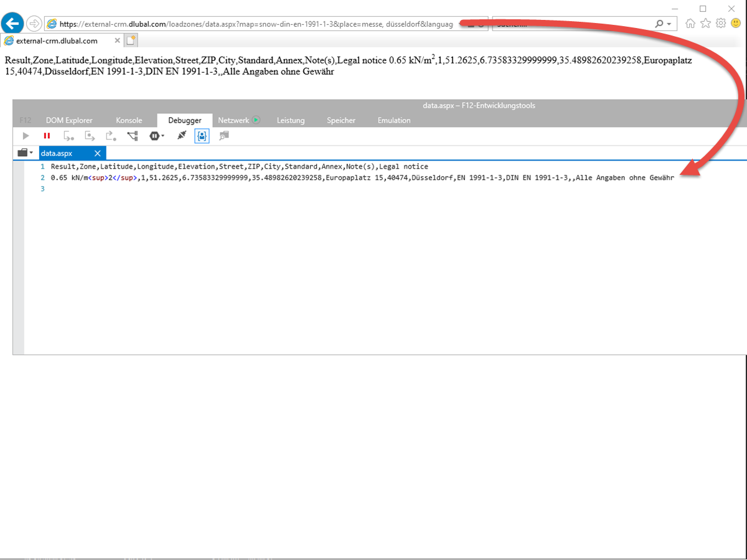Switch to the Konsole tab

129,120
